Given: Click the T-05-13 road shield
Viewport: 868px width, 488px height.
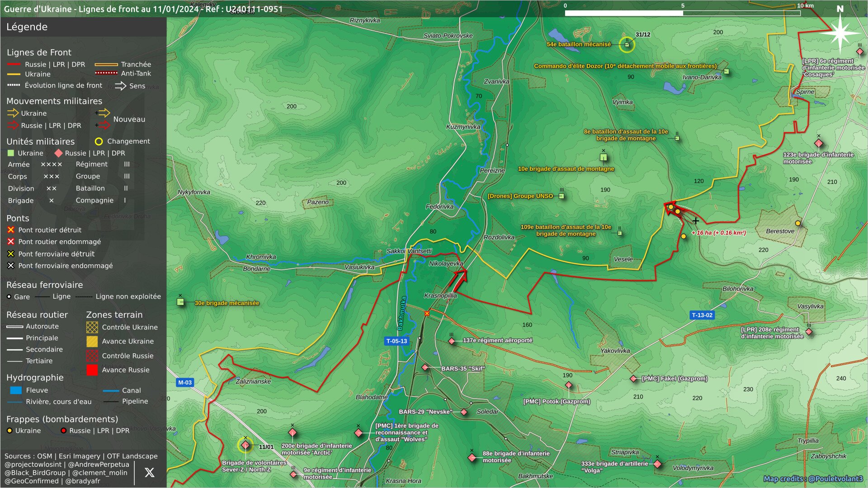Looking at the screenshot, I should click(x=396, y=341).
